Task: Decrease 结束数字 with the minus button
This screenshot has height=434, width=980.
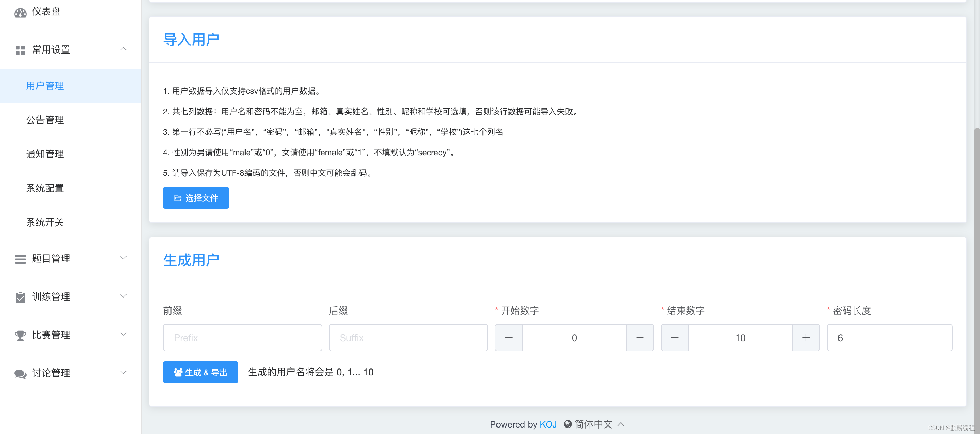Action: [x=674, y=338]
